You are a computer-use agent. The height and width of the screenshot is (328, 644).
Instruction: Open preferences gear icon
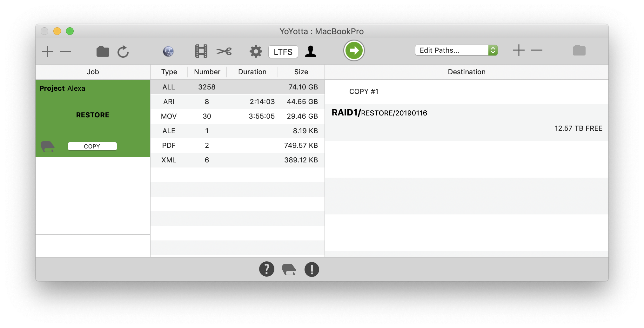pos(256,51)
